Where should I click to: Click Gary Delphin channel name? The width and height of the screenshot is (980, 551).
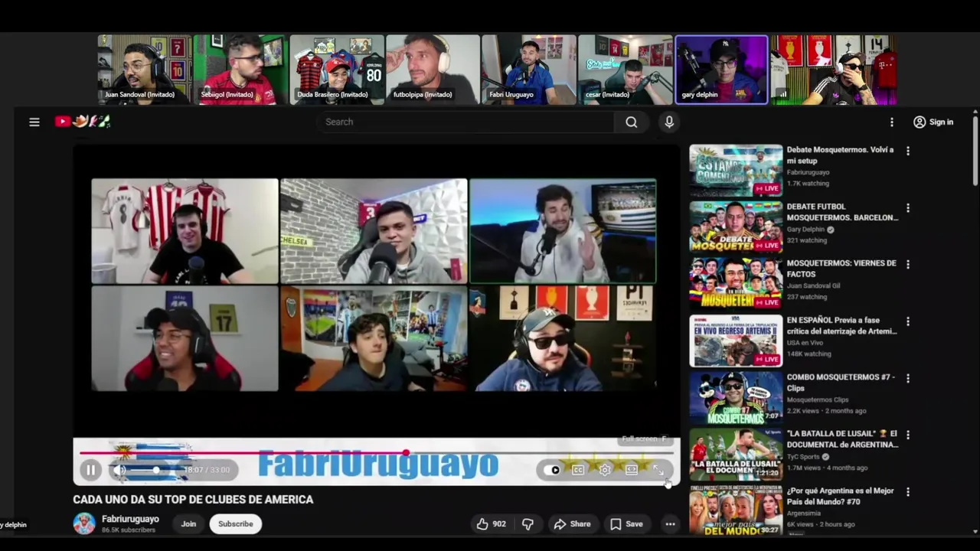click(805, 230)
